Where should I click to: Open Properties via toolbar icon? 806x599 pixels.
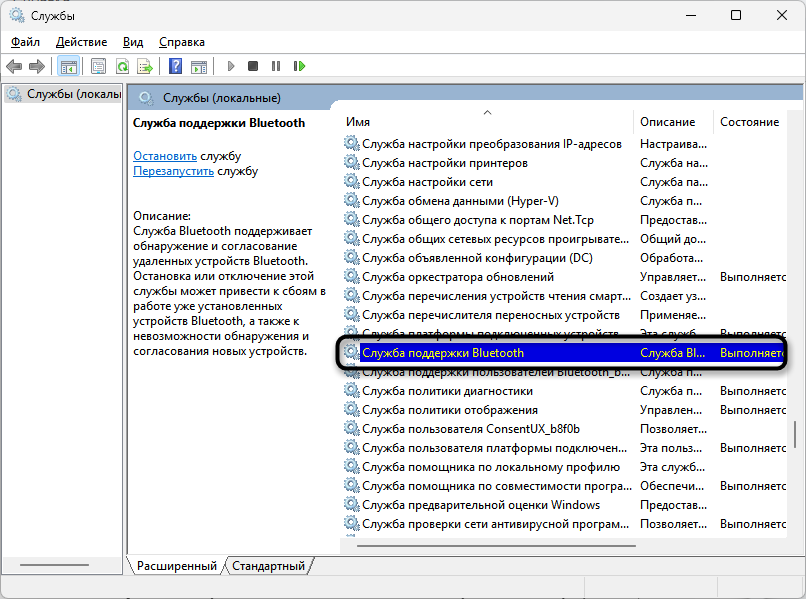click(98, 67)
